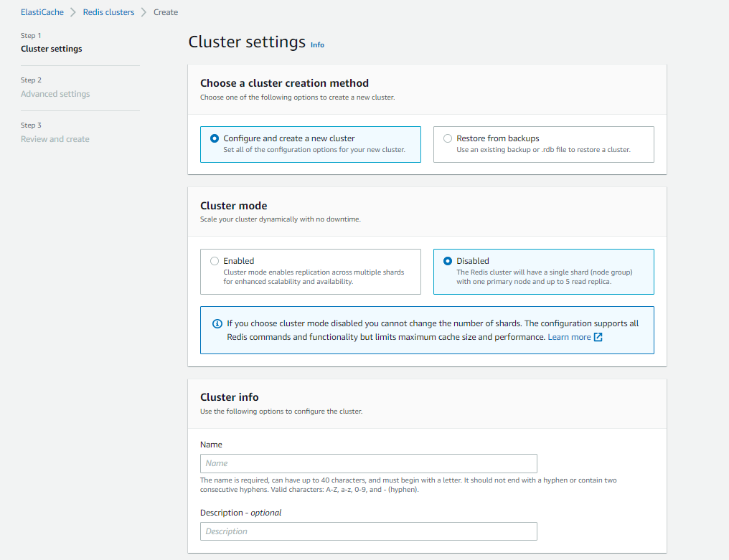729x560 pixels.
Task: Click the Create breadcrumb text
Action: point(166,12)
